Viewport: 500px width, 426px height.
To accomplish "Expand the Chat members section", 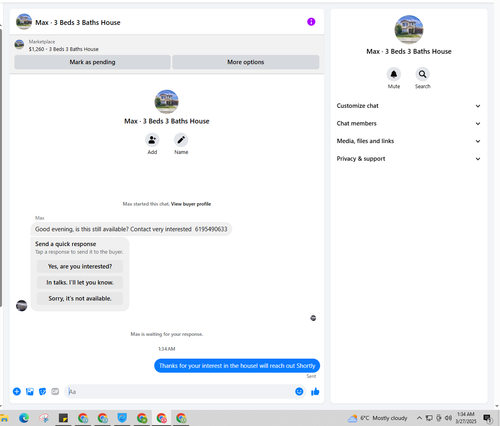I will (409, 123).
